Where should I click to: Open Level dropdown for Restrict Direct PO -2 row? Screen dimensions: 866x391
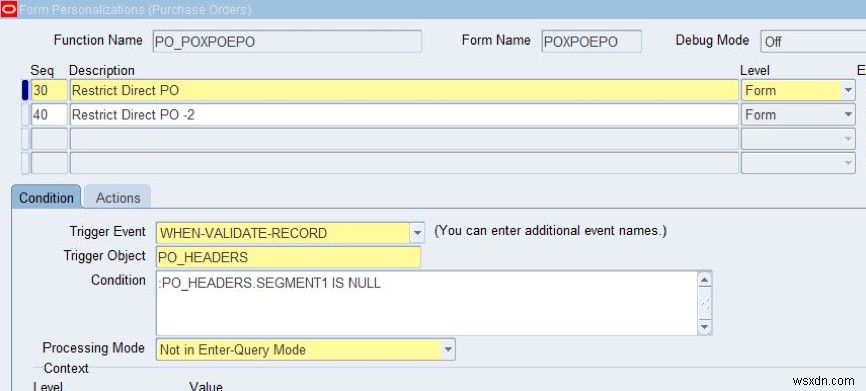click(848, 114)
